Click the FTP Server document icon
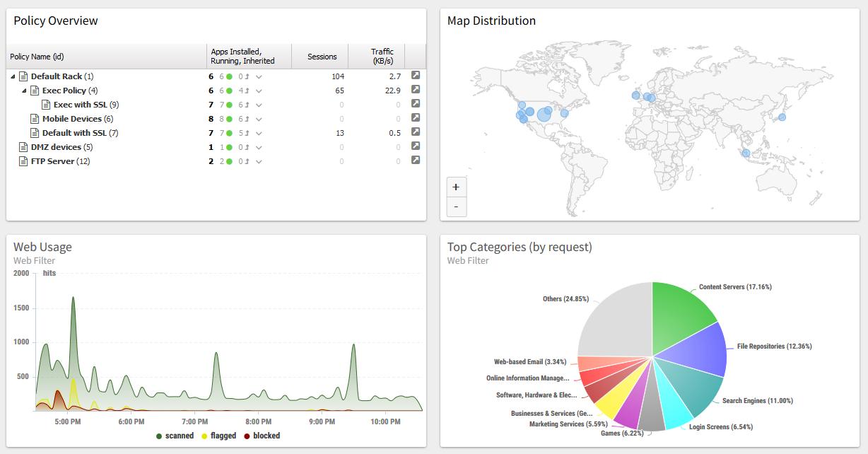Viewport: 868px width, 454px height. 23,161
